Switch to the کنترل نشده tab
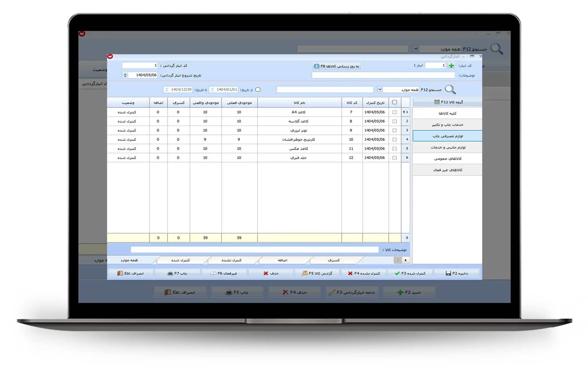 pos(231,260)
